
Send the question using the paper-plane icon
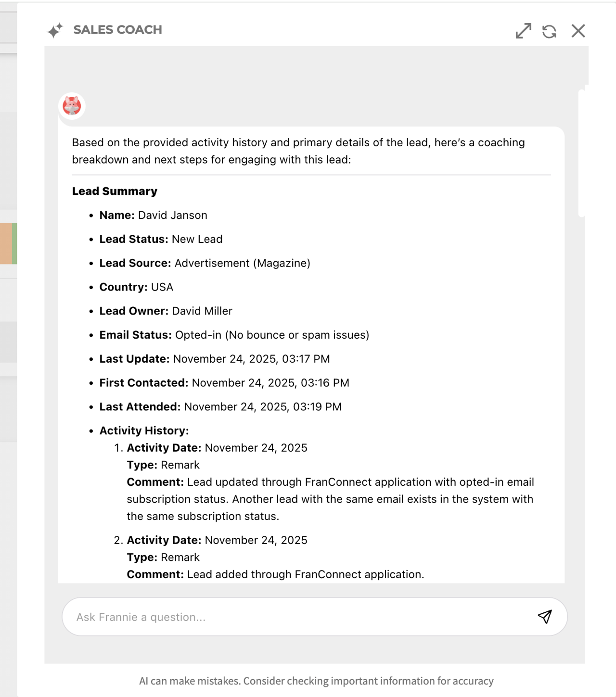pyautogui.click(x=545, y=617)
